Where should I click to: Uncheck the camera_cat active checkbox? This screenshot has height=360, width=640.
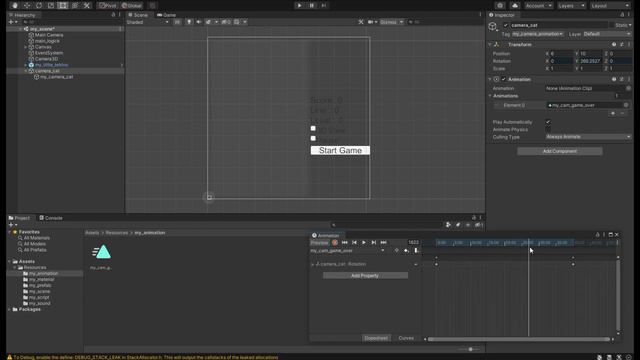pyautogui.click(x=506, y=25)
